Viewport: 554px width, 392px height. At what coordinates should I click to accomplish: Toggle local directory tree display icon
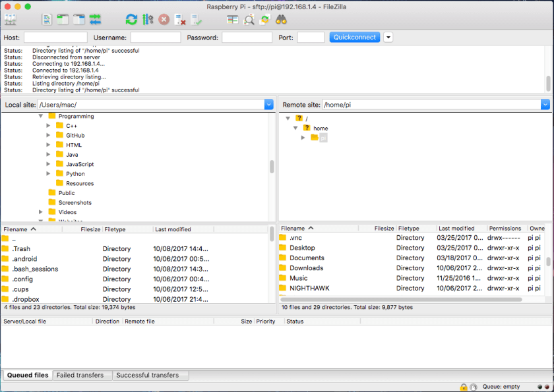point(63,20)
